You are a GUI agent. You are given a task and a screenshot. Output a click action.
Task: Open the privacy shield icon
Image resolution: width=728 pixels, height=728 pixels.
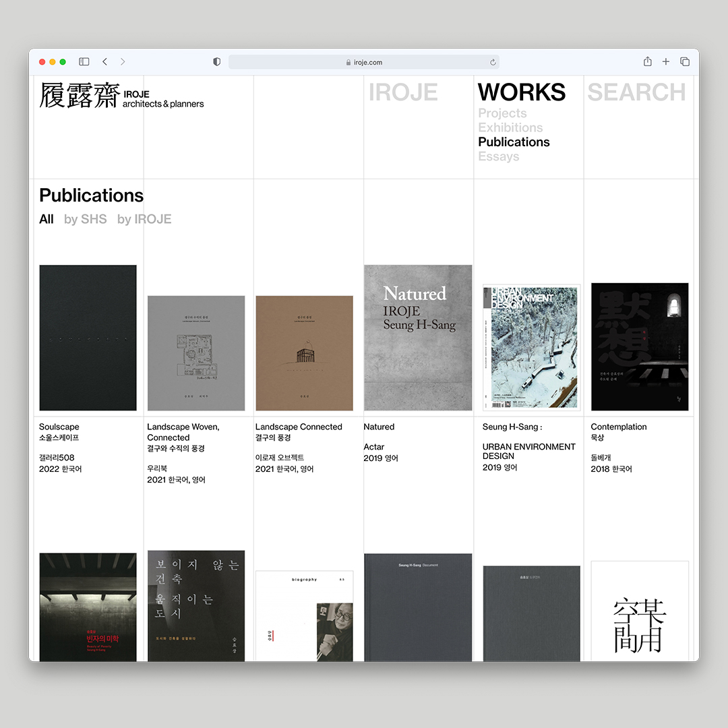click(217, 62)
